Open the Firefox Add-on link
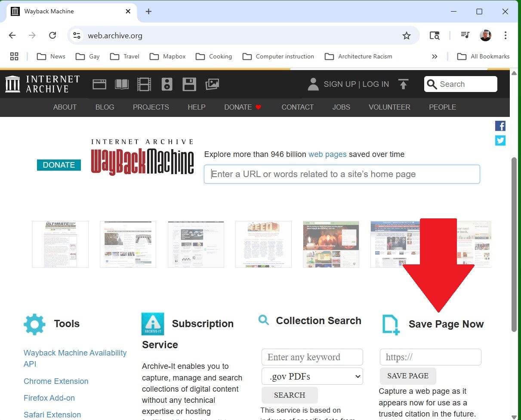The height and width of the screenshot is (420, 521). [x=49, y=398]
